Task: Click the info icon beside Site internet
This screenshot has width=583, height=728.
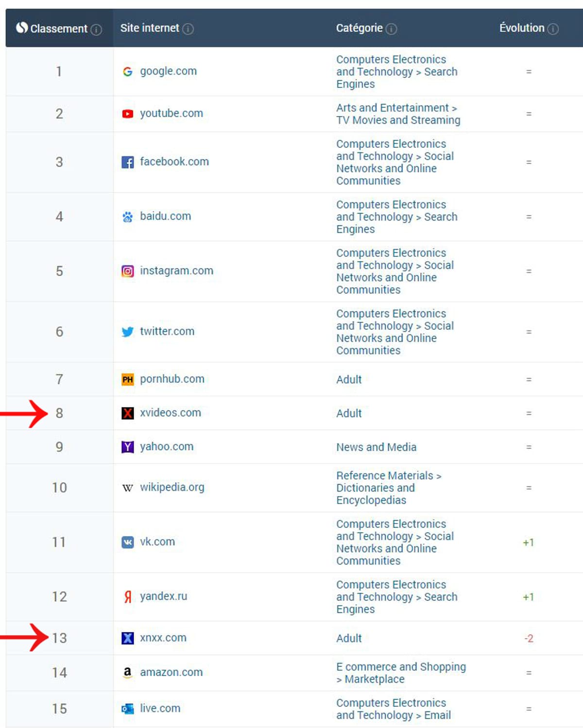Action: 188,29
